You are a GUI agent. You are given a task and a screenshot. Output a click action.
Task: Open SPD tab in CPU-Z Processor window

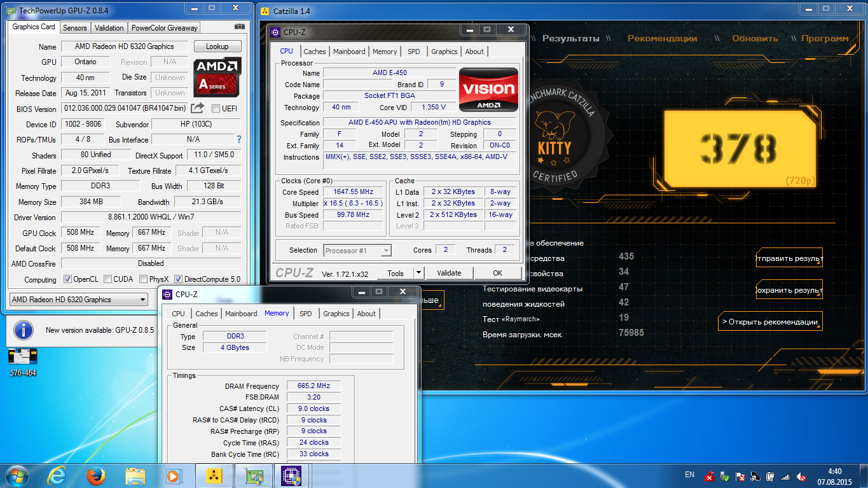pyautogui.click(x=413, y=52)
